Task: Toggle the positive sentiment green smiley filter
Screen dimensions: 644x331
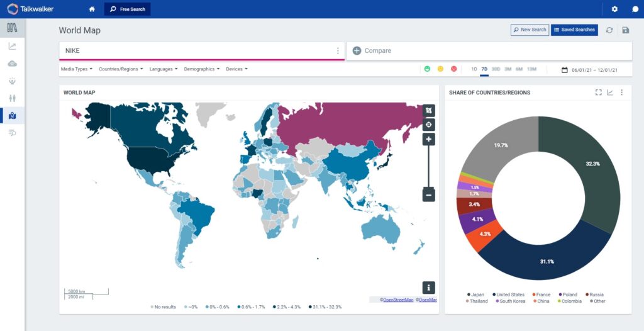Action: coord(427,69)
